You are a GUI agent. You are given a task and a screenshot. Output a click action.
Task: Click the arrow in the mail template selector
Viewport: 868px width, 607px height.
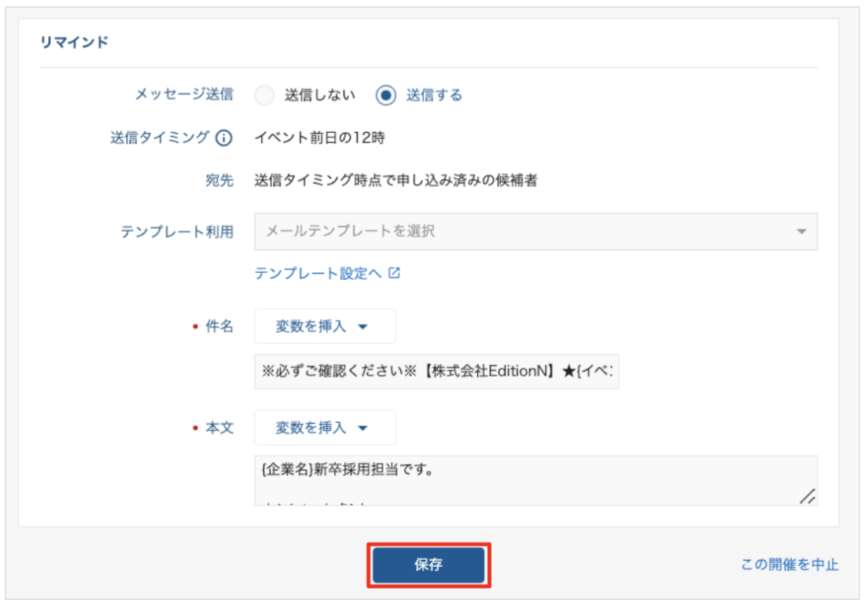pos(801,232)
